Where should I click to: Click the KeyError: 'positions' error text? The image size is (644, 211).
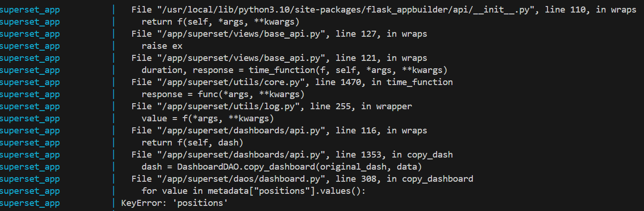[x=174, y=203]
